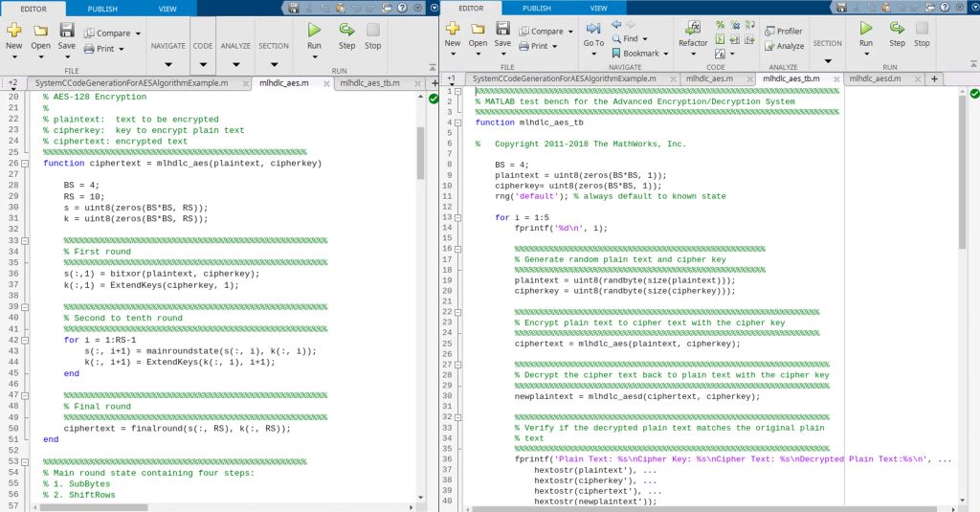
Task: Launch the Profiler tool
Action: [x=784, y=32]
